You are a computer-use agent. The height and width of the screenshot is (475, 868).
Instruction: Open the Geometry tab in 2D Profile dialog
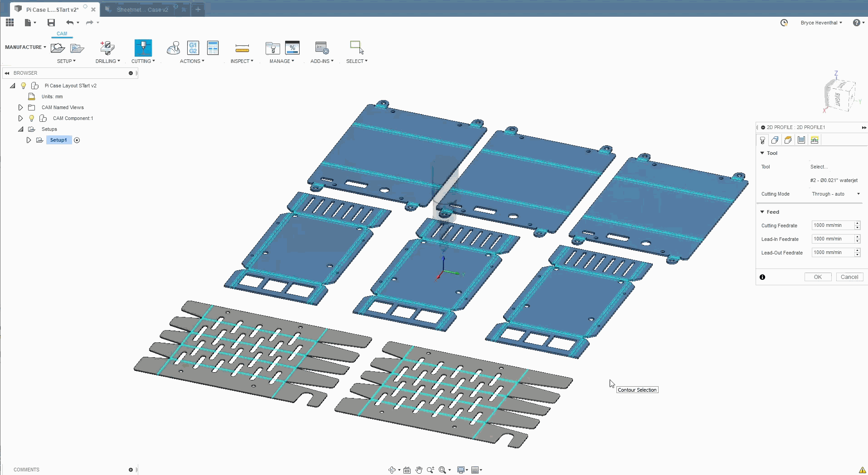coord(775,140)
